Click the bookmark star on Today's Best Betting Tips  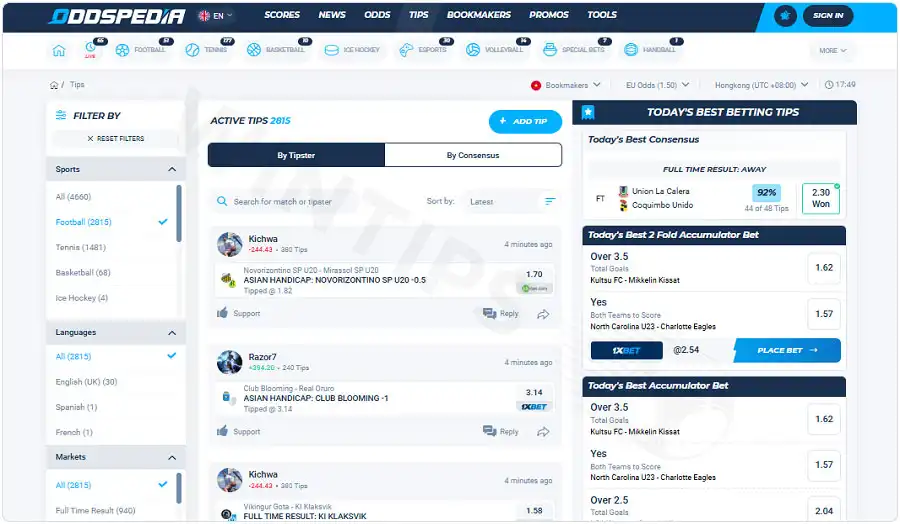coord(588,112)
